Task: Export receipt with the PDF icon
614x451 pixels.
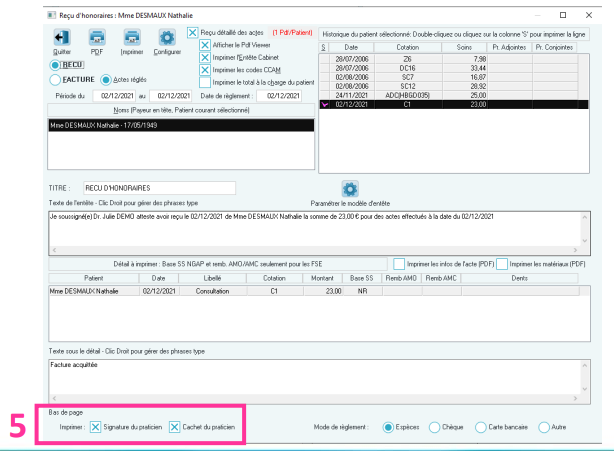Action: [x=97, y=38]
